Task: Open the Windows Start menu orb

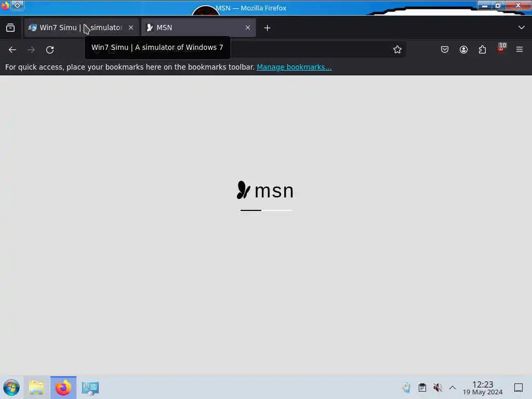Action: [11, 388]
